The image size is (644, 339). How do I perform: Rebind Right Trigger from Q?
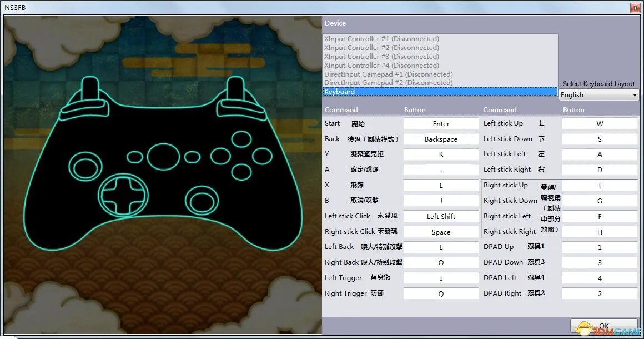(440, 293)
